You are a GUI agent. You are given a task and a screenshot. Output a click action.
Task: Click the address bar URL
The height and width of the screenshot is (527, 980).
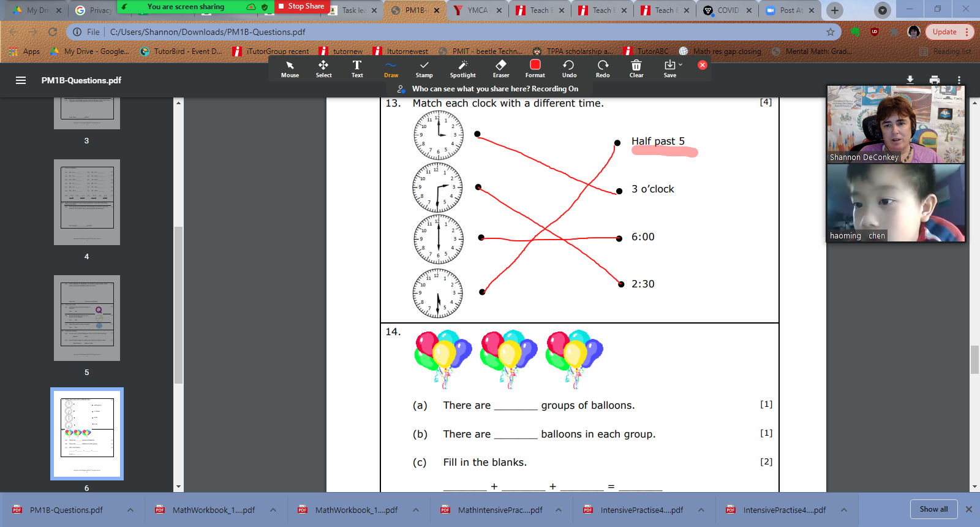pyautogui.click(x=208, y=32)
